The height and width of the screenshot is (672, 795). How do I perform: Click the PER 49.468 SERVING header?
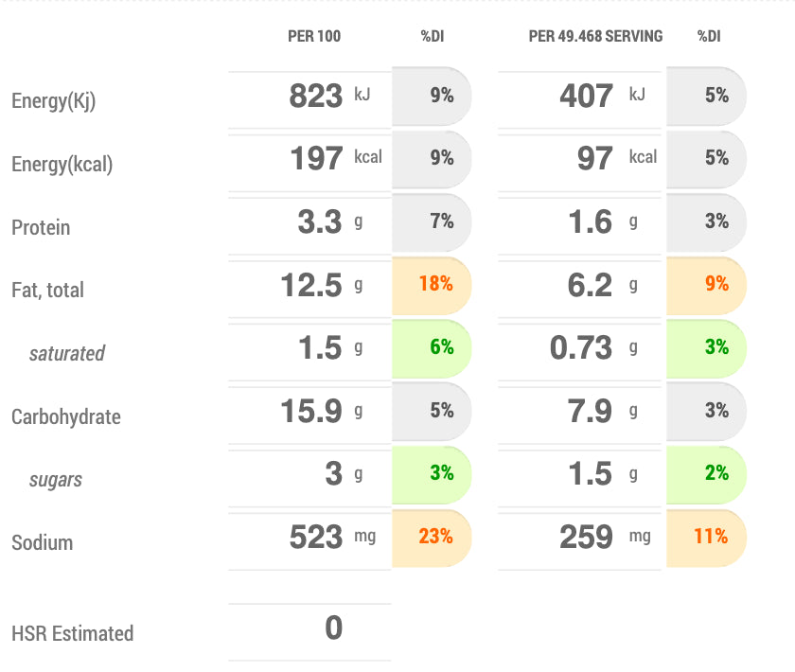[595, 37]
